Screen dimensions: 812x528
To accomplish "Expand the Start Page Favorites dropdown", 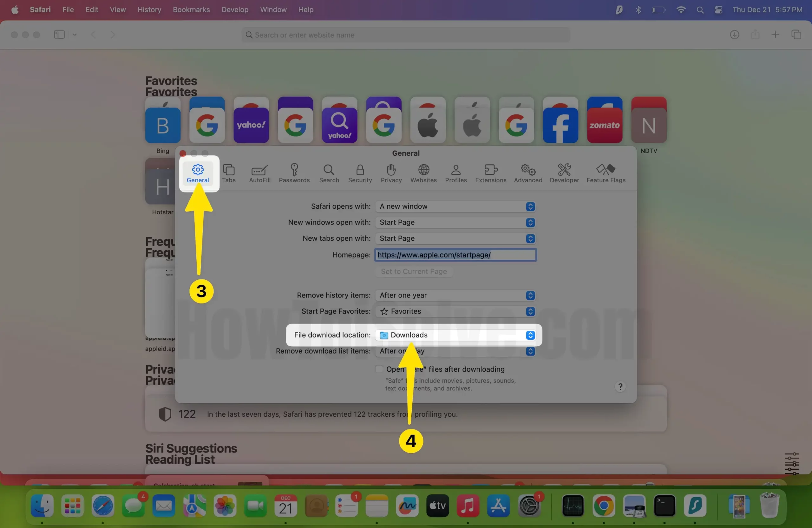I will [x=455, y=311].
